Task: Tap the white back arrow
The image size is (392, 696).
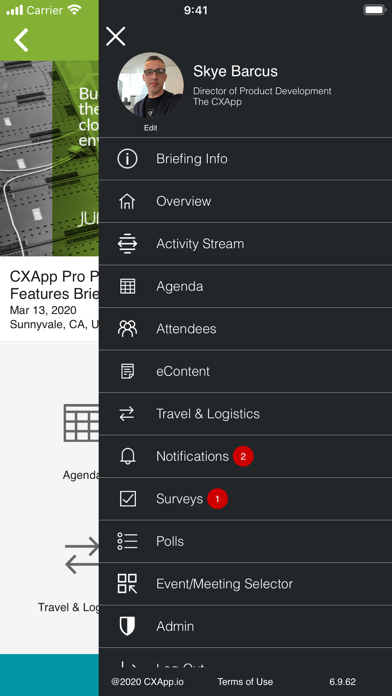Action: click(21, 40)
